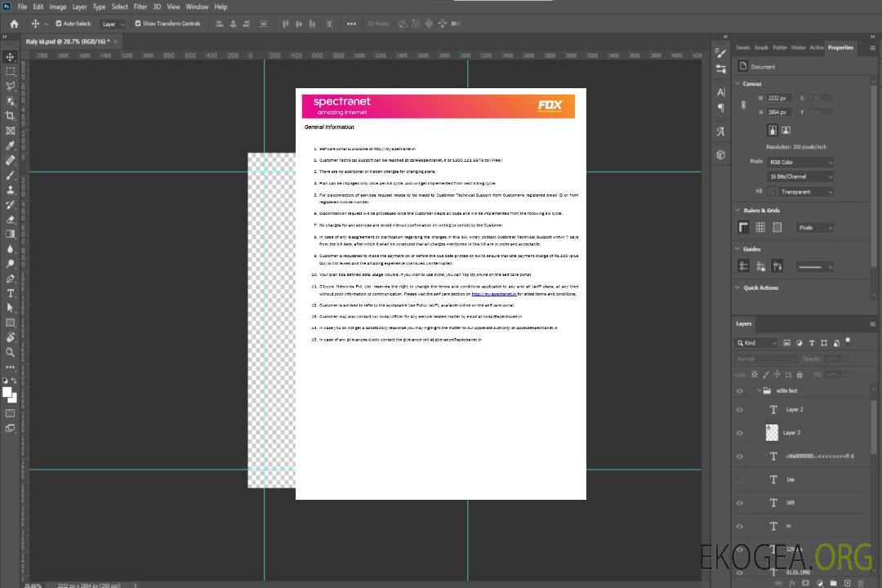This screenshot has width=882, height=588.
Task: Open the Glyphs panel icon
Action: [x=720, y=131]
